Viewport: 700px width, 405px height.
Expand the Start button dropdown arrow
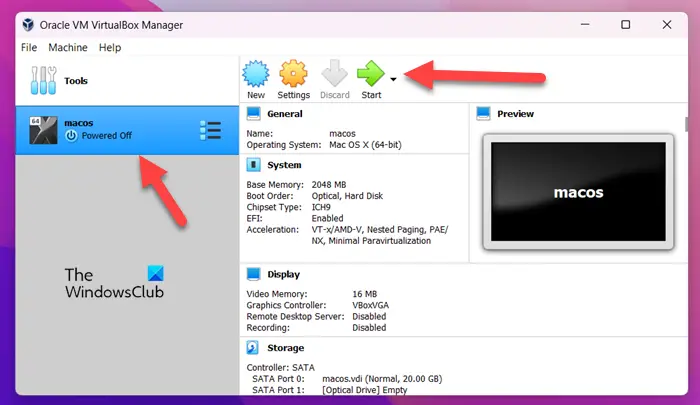393,79
